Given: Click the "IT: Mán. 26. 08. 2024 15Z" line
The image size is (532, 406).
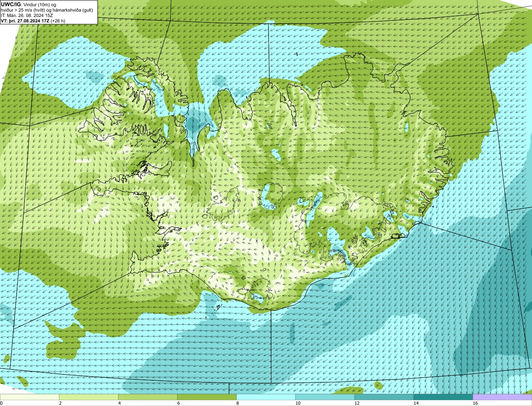Looking at the screenshot, I should pos(27,15).
